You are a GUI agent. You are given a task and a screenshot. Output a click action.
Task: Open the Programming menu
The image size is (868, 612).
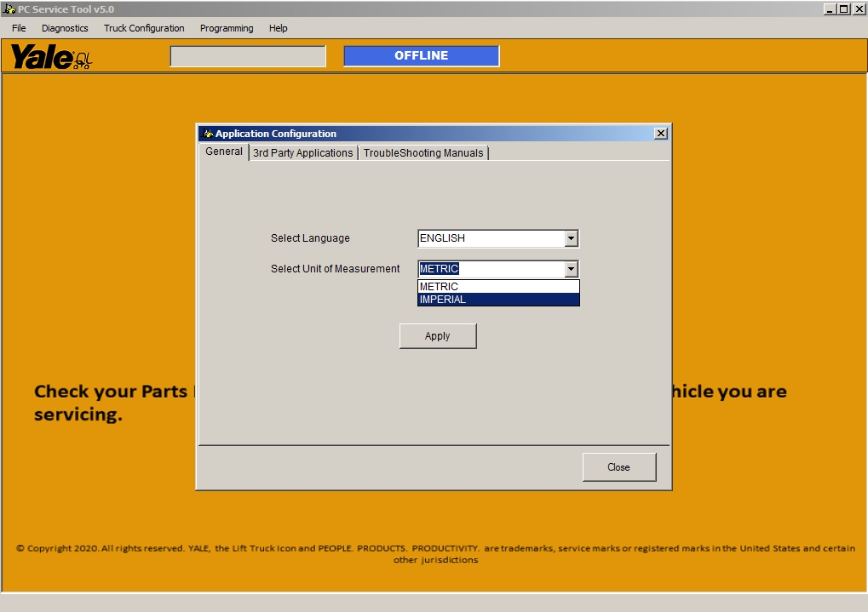click(x=226, y=28)
